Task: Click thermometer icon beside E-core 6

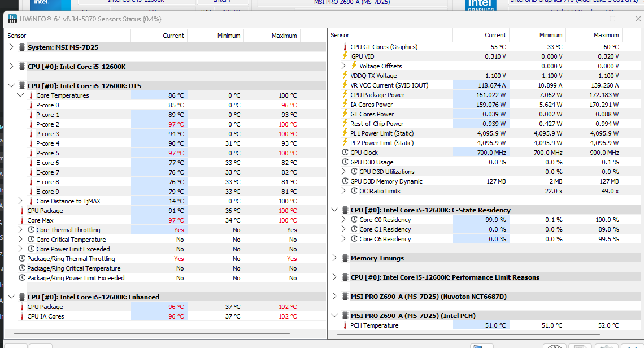Action: 31,163
